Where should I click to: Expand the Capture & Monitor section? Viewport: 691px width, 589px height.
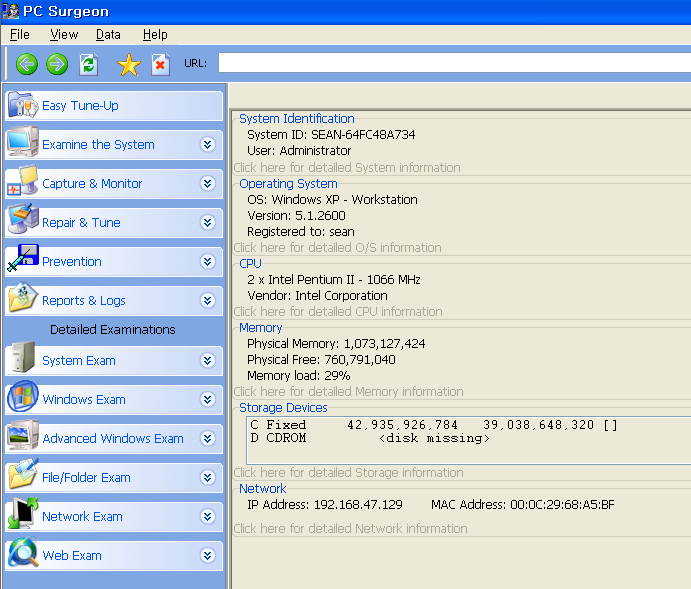[208, 183]
